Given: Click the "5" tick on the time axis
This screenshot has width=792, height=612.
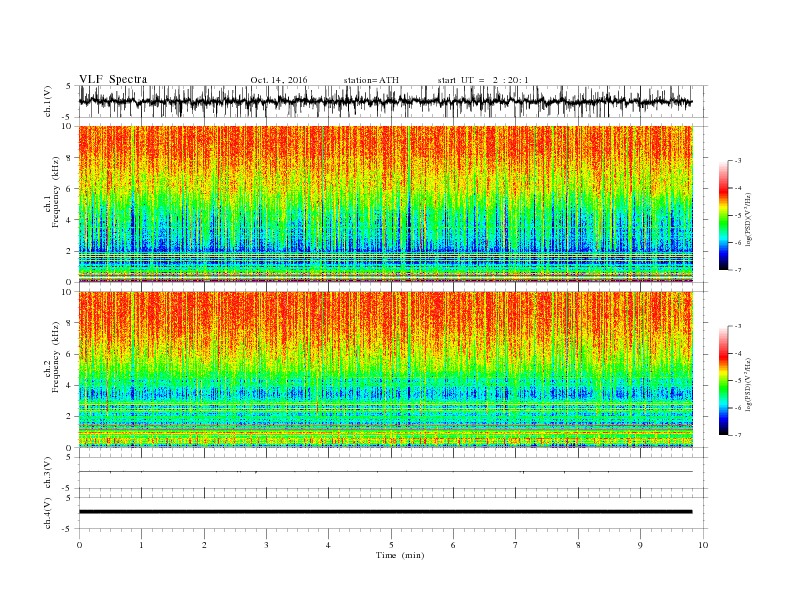Looking at the screenshot, I should 391,545.
